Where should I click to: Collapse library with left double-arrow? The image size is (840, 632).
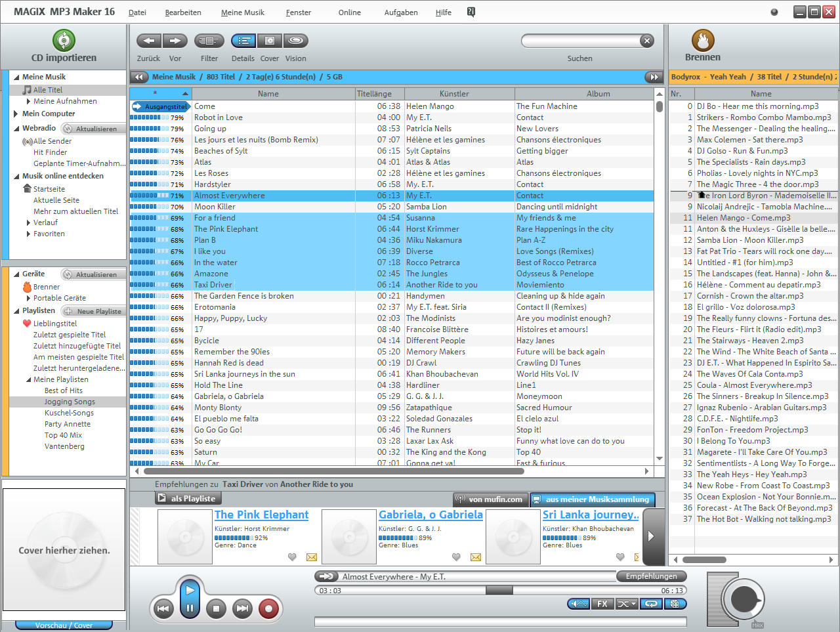[138, 77]
